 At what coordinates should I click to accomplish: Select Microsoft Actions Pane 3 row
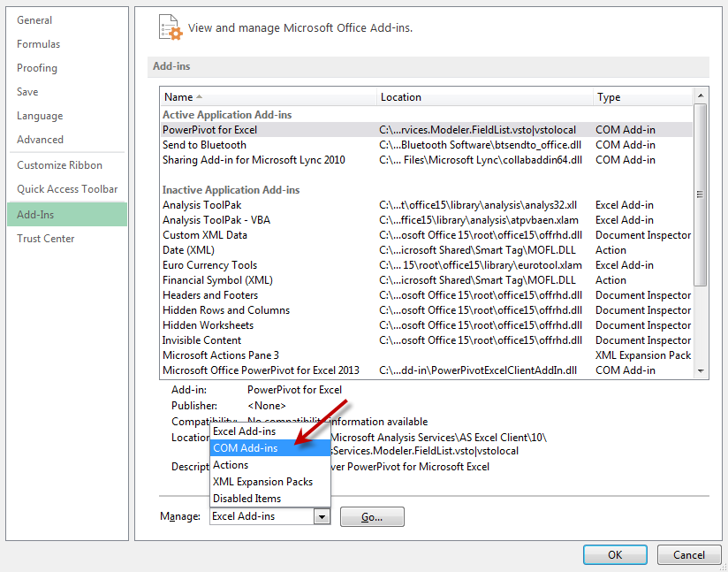coord(426,355)
